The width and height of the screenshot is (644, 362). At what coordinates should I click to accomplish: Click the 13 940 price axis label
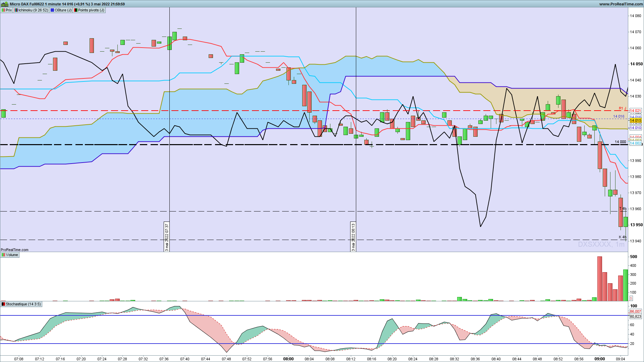(636, 241)
